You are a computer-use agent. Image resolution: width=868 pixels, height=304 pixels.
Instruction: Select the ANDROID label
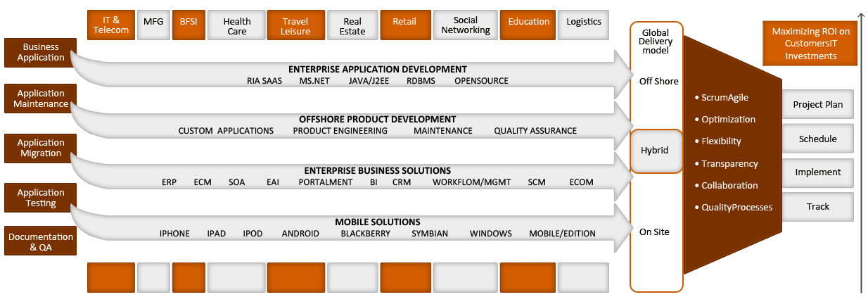(301, 234)
